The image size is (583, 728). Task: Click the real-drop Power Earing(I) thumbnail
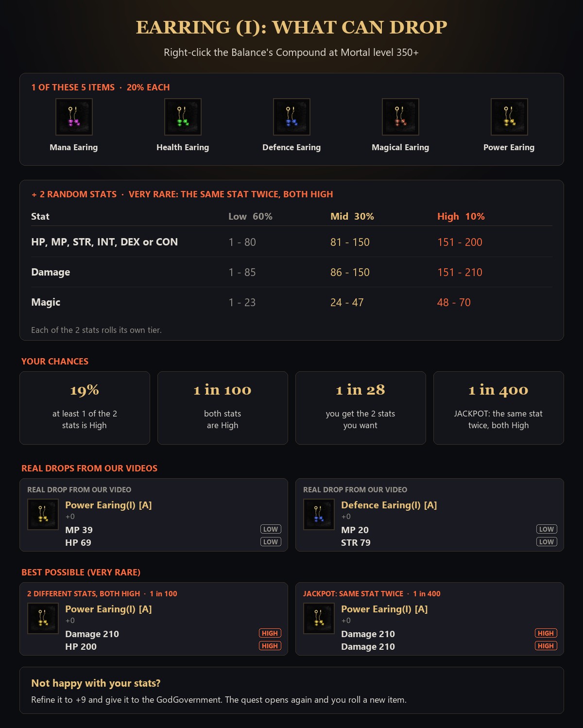point(43,514)
